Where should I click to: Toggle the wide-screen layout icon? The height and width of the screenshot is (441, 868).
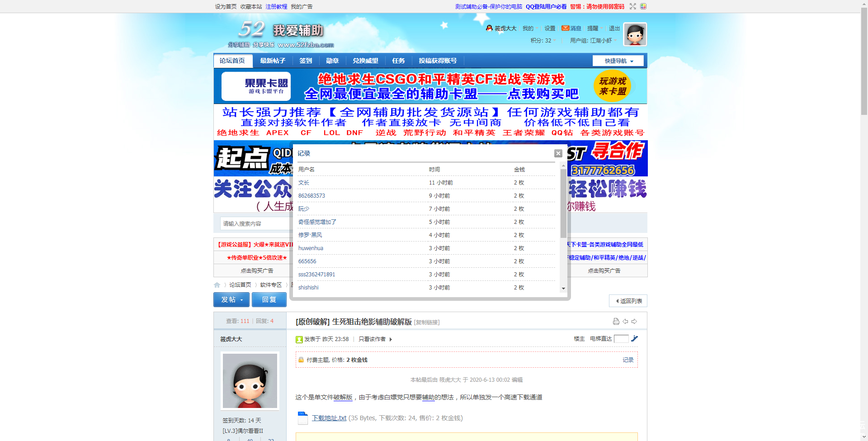(633, 6)
